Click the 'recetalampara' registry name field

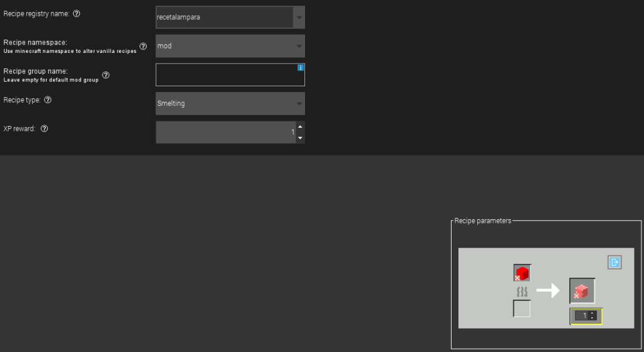click(224, 18)
